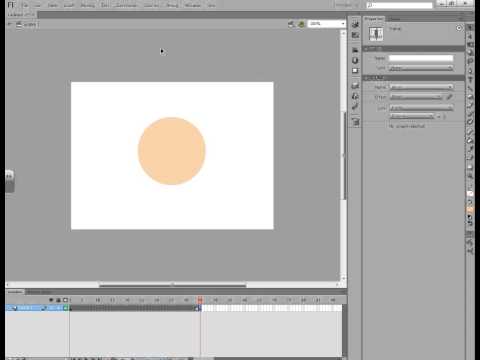Click the horizontal stage scrollbar thumb

click(173, 285)
